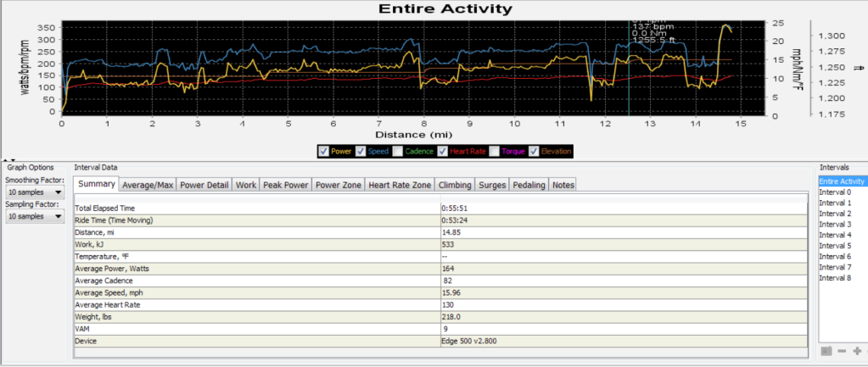Select Interval 7 in the list
868x367 pixels.
(836, 267)
